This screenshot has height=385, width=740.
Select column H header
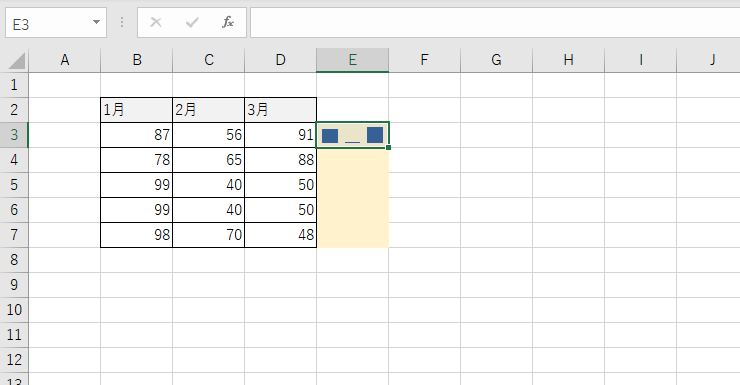568,60
